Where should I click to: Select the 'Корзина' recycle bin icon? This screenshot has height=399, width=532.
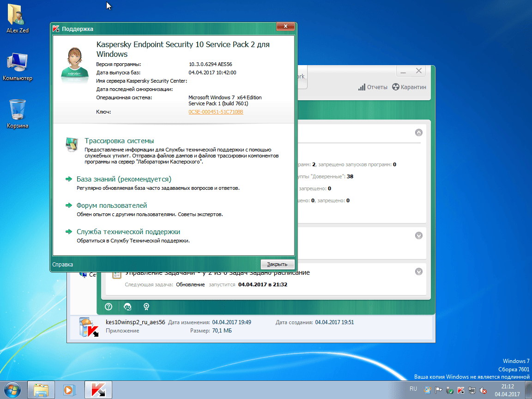tap(17, 114)
